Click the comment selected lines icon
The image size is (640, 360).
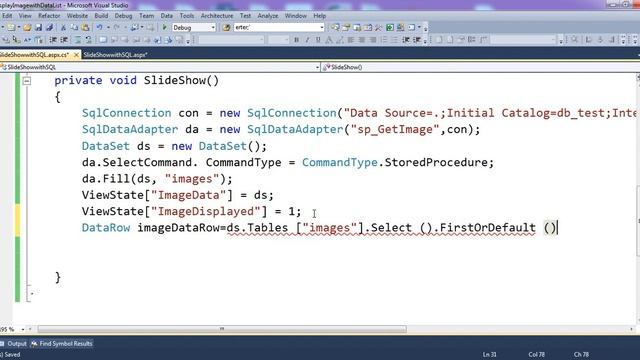coord(78,40)
